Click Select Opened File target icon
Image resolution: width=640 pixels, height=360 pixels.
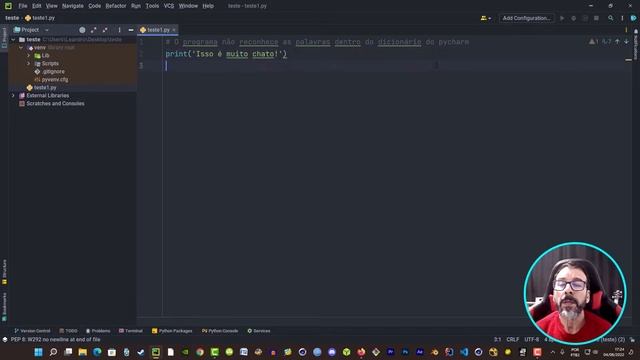[x=82, y=30]
